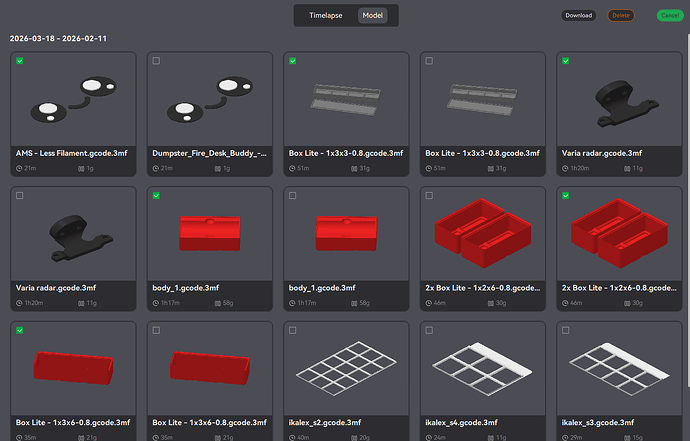Click thumbnail of the unchecked body_1 card

click(x=346, y=234)
